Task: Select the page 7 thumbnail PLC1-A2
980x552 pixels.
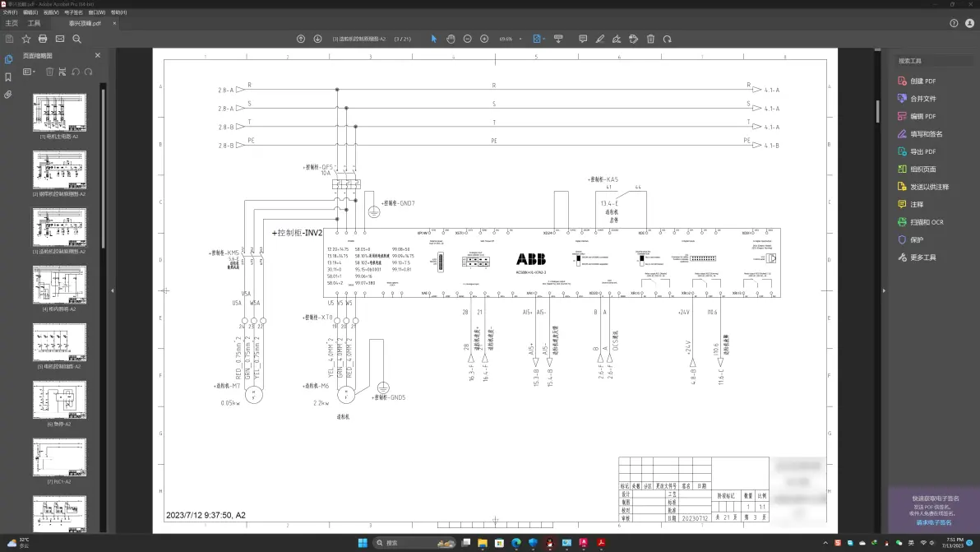Action: (59, 457)
